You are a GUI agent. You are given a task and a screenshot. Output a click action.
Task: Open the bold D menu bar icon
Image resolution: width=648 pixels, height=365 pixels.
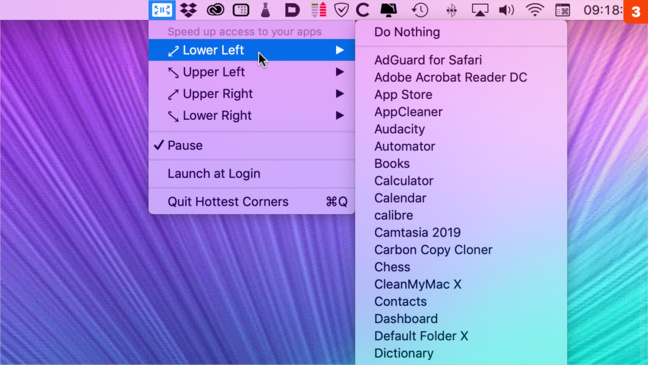coord(292,10)
